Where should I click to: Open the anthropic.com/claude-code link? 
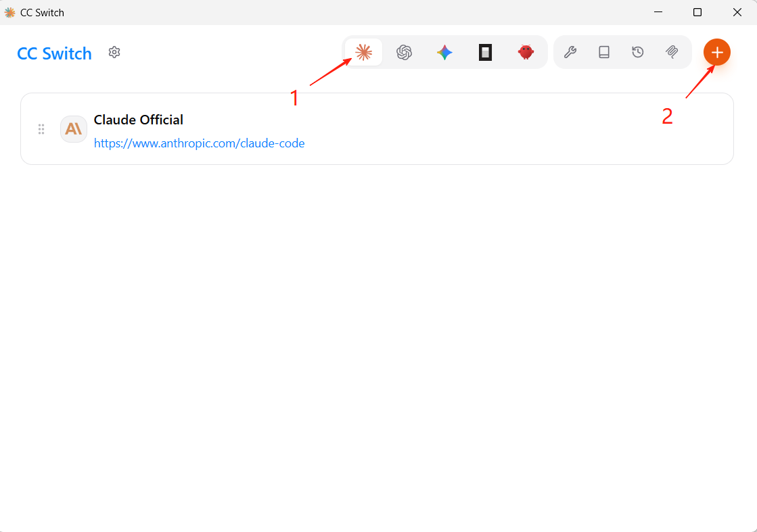[x=199, y=143]
